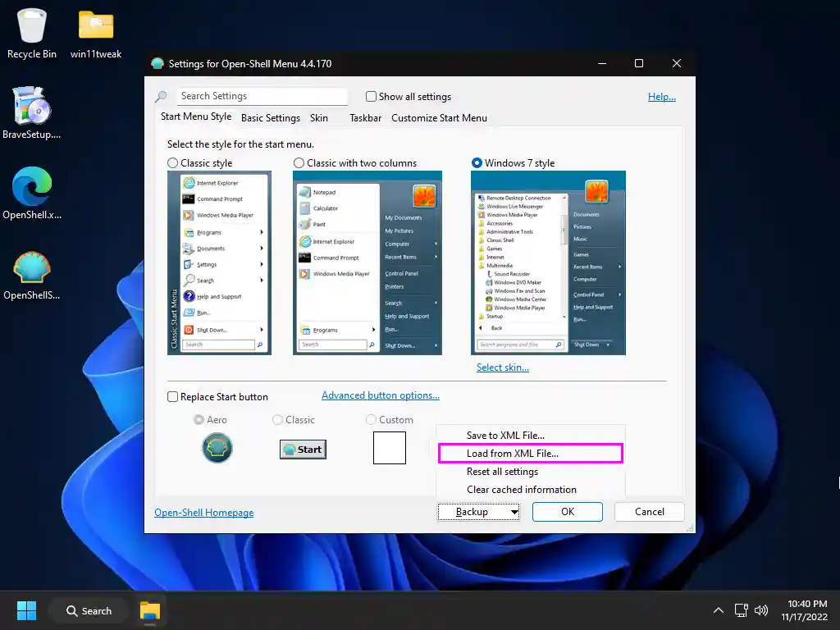Open the Backup dropdown menu
Viewport: 840px width, 630px height.
pyautogui.click(x=478, y=511)
